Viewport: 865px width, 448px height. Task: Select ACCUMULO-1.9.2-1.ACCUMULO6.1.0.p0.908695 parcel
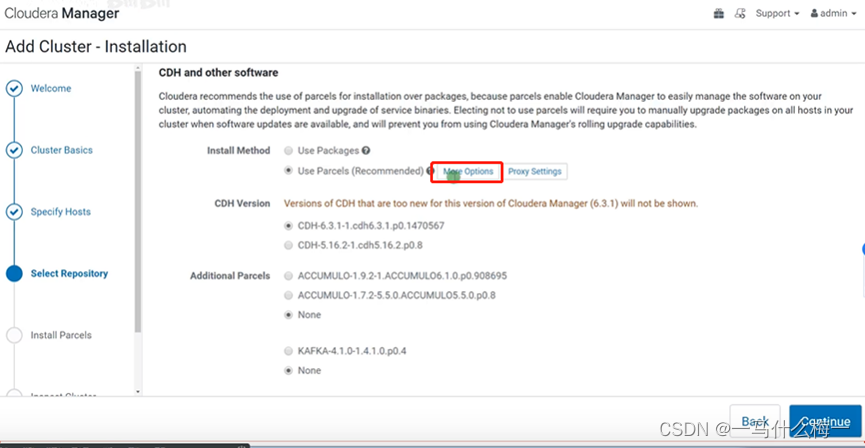[288, 275]
